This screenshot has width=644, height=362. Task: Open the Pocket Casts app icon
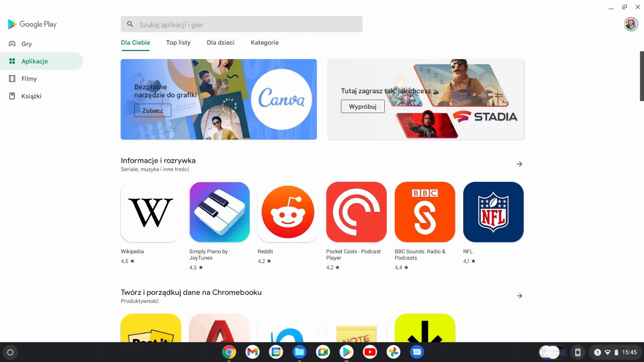(x=356, y=212)
